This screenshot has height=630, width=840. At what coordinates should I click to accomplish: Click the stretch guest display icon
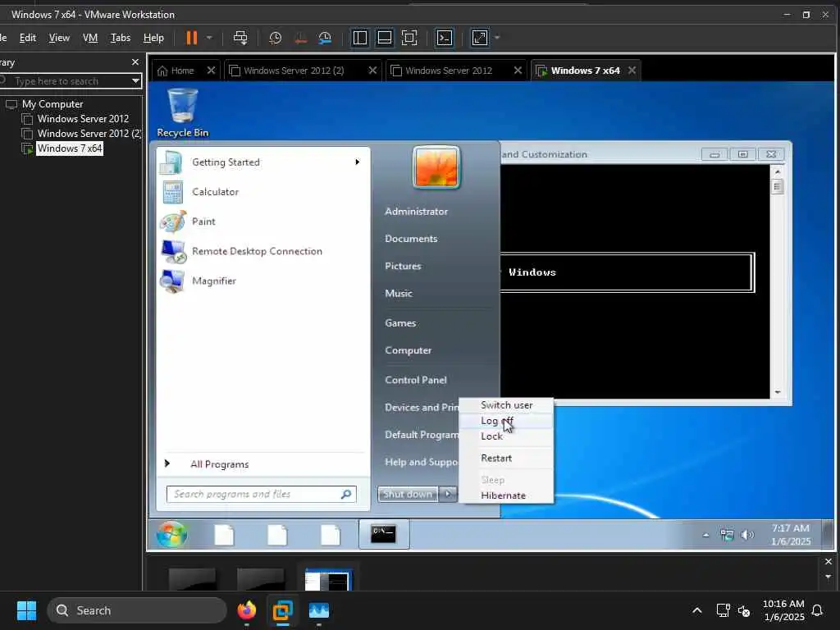[x=479, y=38]
